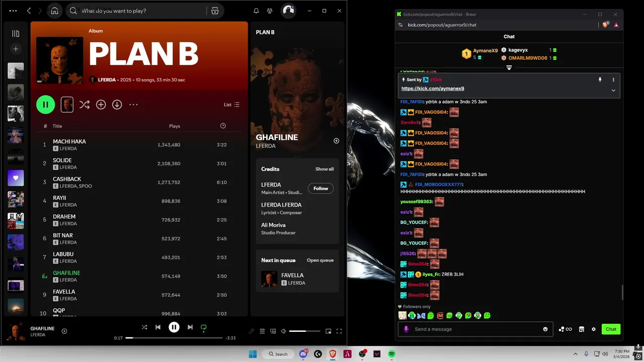The image size is (644, 362).
Task: Open the emoji picker in message box
Action: 545,329
